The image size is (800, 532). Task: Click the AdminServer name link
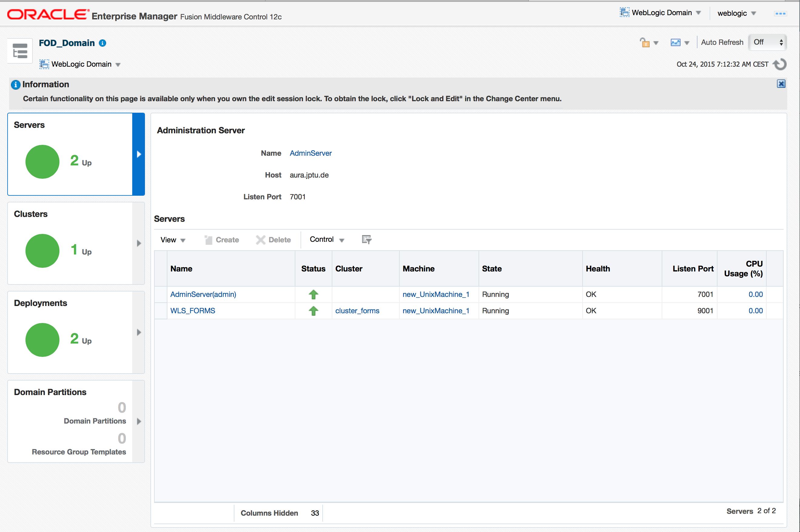click(310, 153)
